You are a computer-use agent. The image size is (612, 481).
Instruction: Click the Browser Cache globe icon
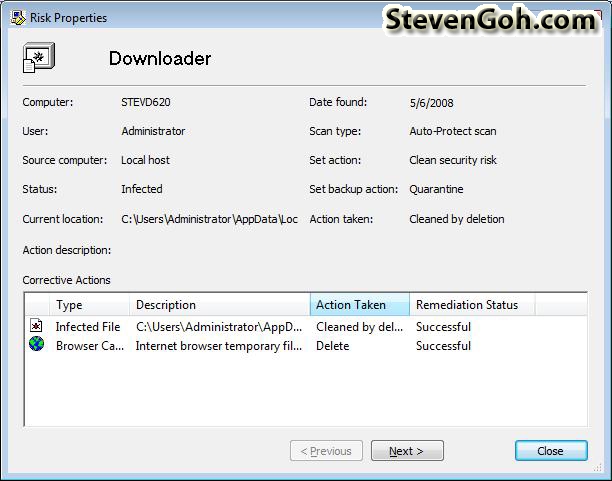36,344
